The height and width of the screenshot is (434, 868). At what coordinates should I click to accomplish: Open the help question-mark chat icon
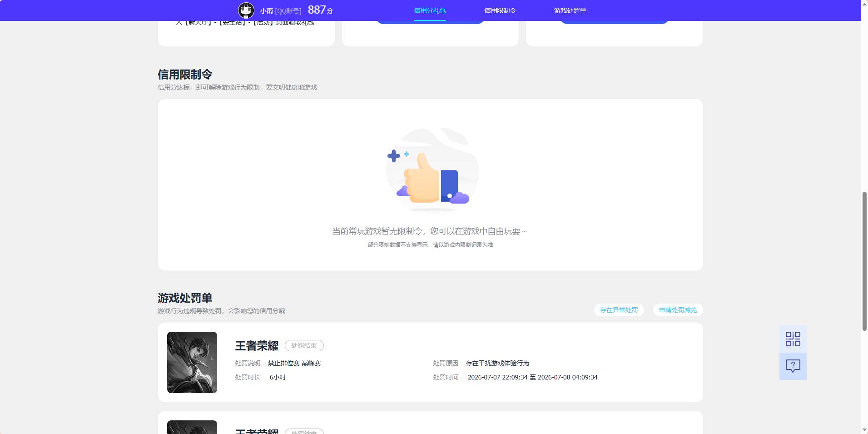793,366
